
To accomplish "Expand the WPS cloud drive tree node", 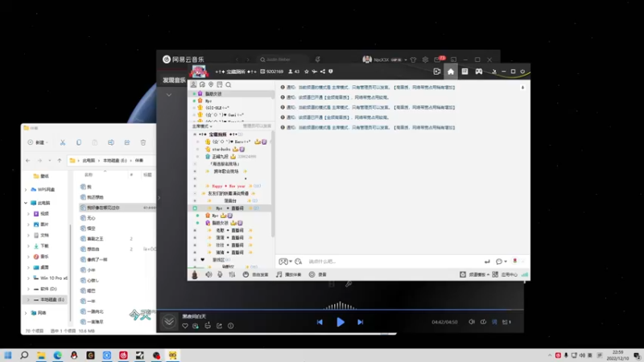I will tap(26, 190).
